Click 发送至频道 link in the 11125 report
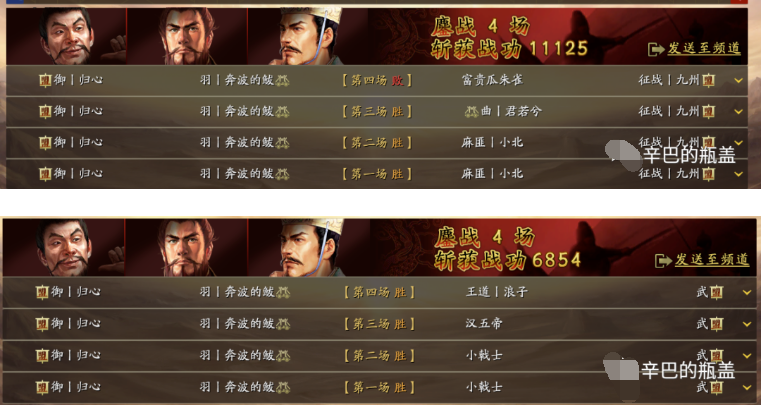Viewport: 761px width, 405px height. point(704,48)
